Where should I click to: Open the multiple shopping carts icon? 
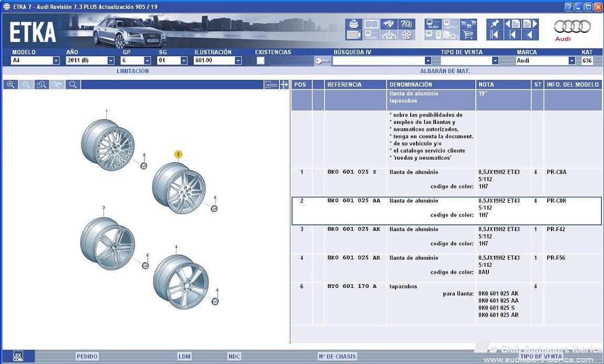pos(468,24)
